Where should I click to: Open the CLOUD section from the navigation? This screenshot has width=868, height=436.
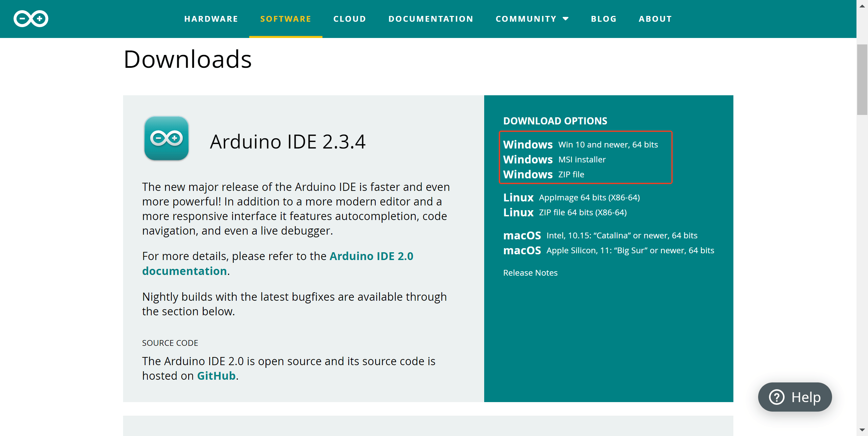[350, 19]
